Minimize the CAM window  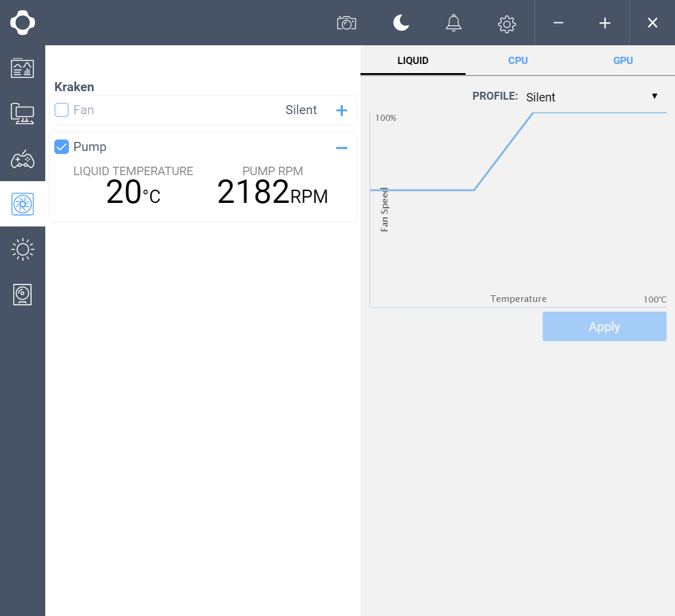[x=558, y=22]
